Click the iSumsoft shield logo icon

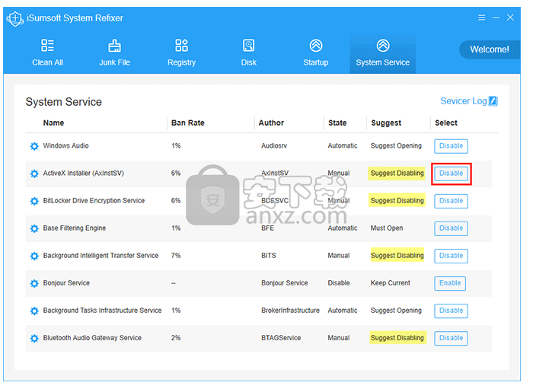pos(15,18)
